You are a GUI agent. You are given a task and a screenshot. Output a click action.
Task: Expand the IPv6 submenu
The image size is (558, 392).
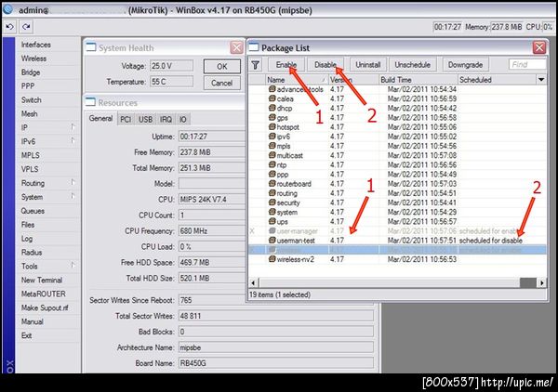(73, 141)
